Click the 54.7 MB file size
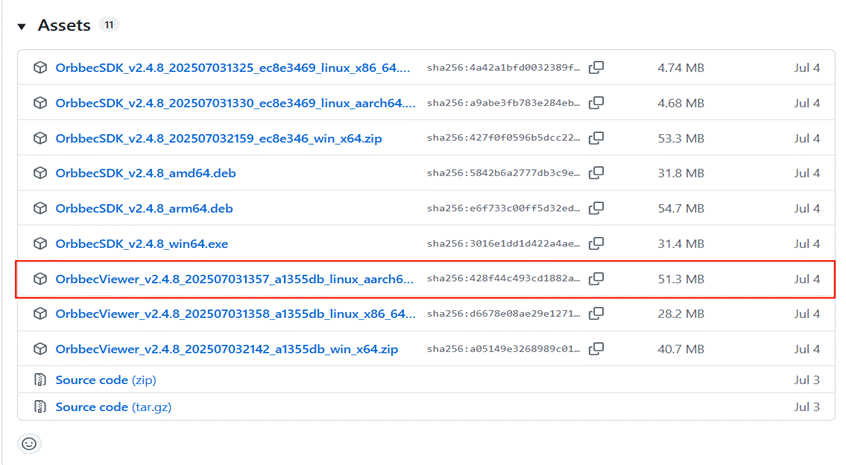 tap(681, 209)
